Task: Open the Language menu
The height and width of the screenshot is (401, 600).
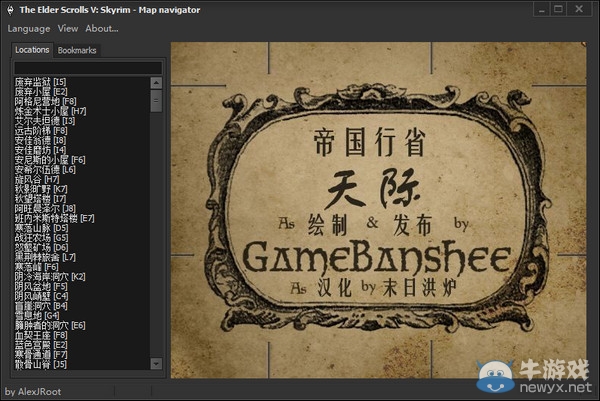Action: [29, 29]
